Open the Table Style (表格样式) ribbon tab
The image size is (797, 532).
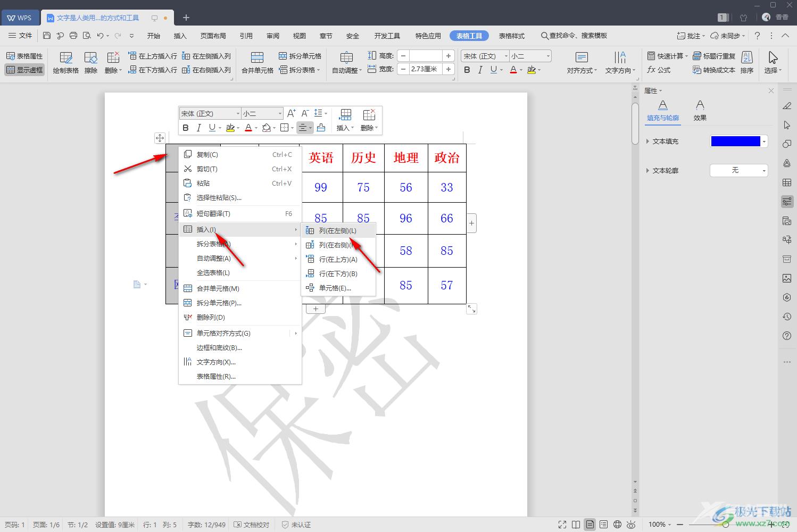tap(511, 36)
